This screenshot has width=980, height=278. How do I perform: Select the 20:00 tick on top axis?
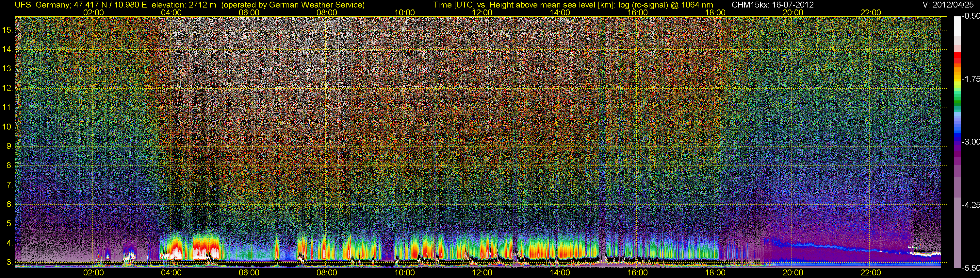[x=793, y=12]
